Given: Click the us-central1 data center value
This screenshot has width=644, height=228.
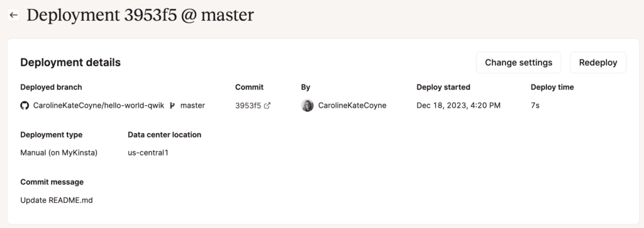Looking at the screenshot, I should 148,152.
